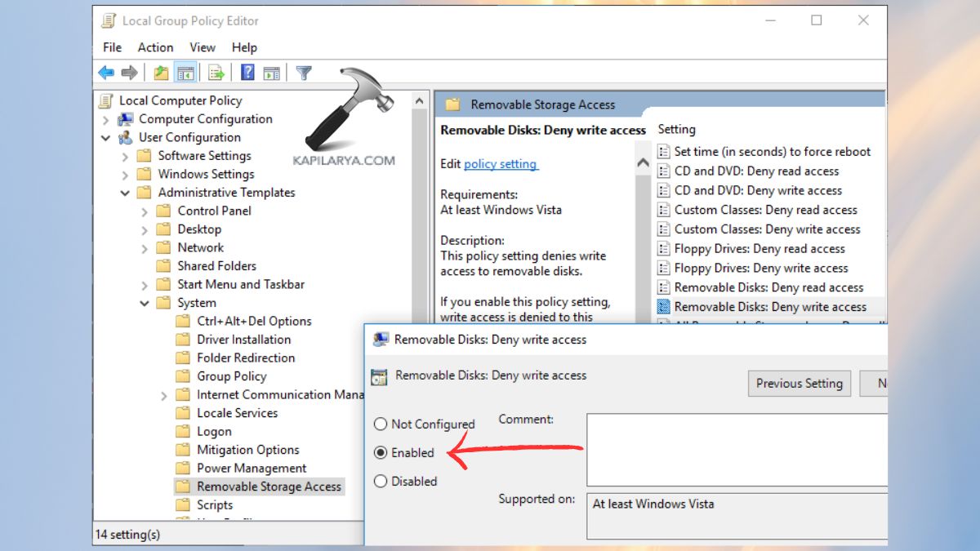Open the Action menu
Image resolution: width=980 pixels, height=551 pixels.
[155, 47]
